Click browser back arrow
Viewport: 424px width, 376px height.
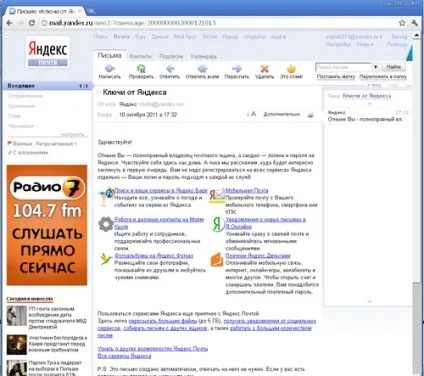pos(9,23)
